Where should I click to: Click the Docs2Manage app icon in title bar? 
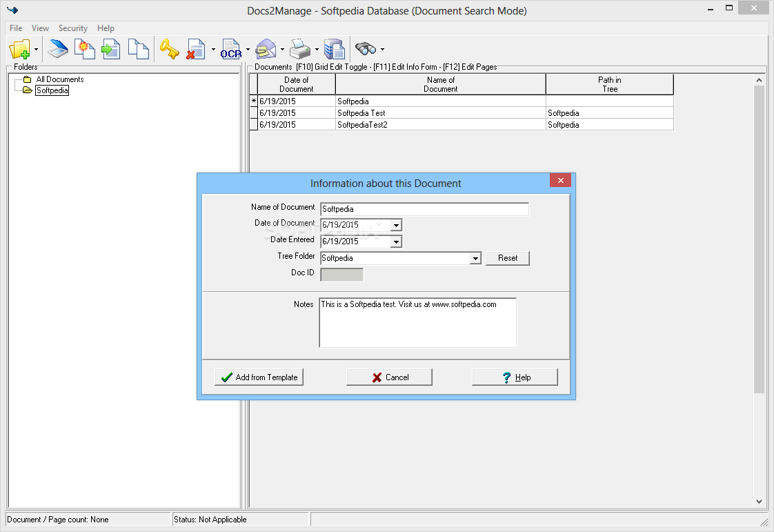tap(12, 10)
